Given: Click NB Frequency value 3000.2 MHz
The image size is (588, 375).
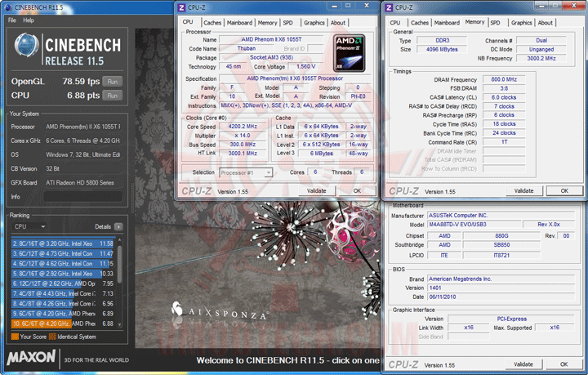Looking at the screenshot, I should tap(541, 59).
